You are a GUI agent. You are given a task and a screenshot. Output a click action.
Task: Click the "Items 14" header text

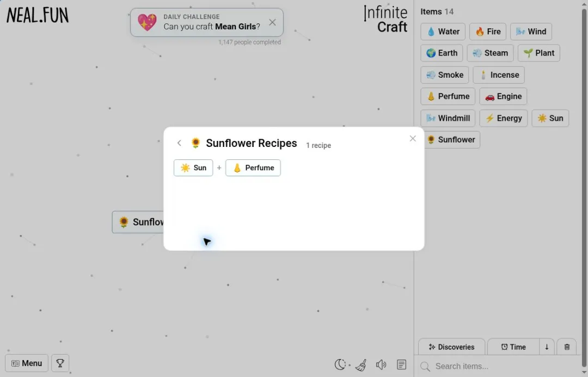coord(437,11)
